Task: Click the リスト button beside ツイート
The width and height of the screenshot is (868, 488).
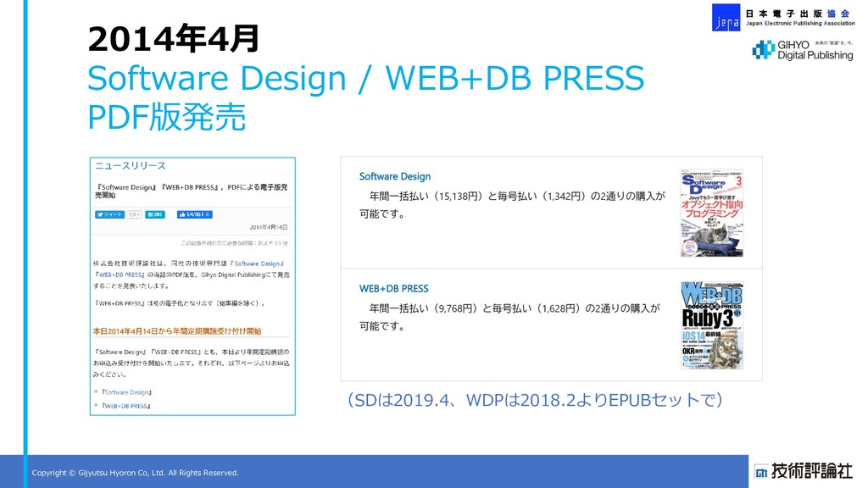Action: point(134,214)
